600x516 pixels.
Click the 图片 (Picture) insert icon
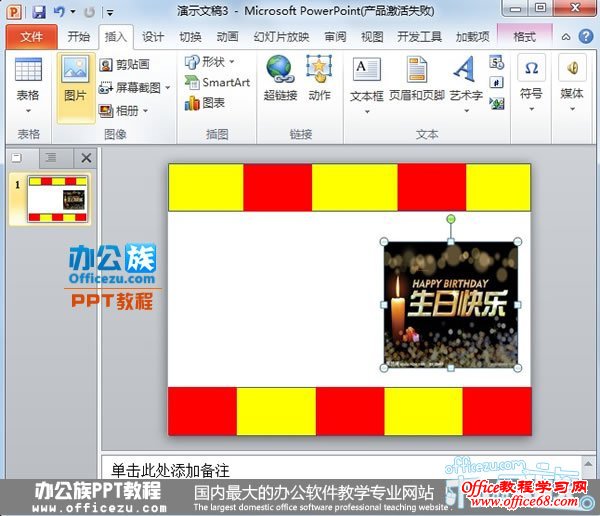pyautogui.click(x=75, y=71)
